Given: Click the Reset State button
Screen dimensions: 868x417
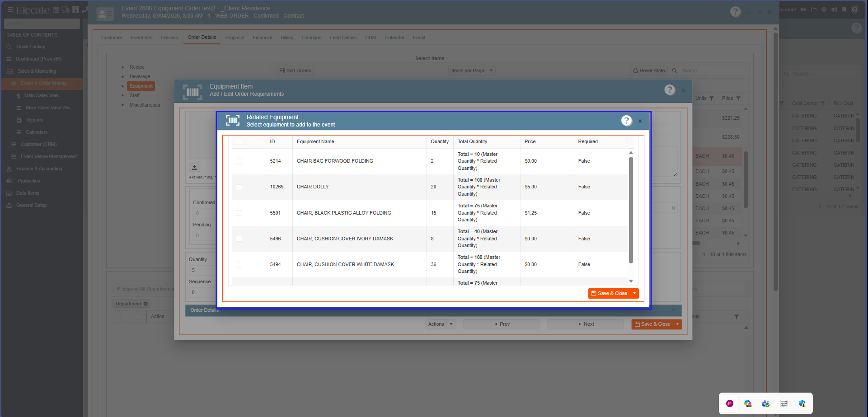Looking at the screenshot, I should (x=649, y=70).
